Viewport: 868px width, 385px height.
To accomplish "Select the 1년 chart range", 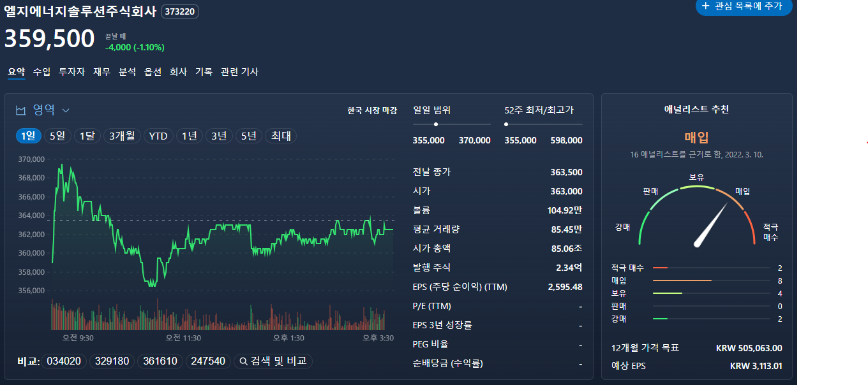I will (190, 136).
